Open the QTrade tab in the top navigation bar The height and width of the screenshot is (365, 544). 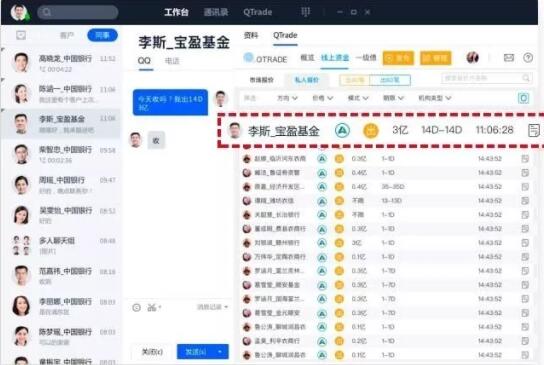pyautogui.click(x=257, y=12)
